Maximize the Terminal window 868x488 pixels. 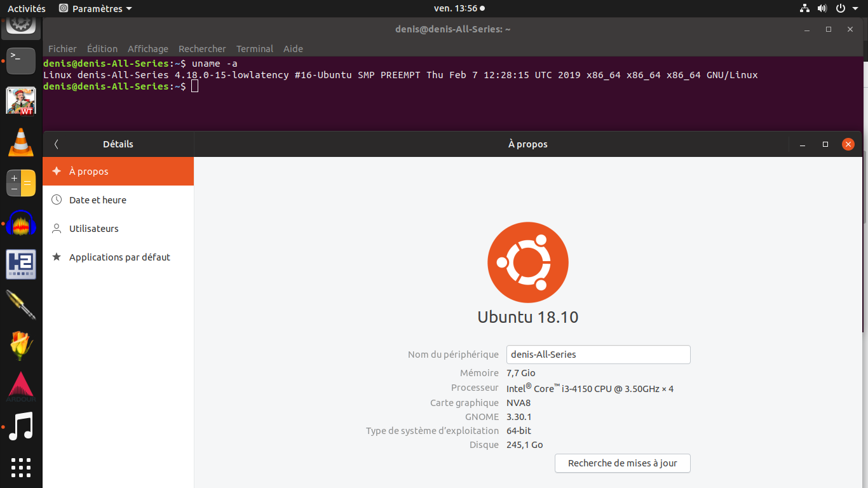tap(829, 29)
